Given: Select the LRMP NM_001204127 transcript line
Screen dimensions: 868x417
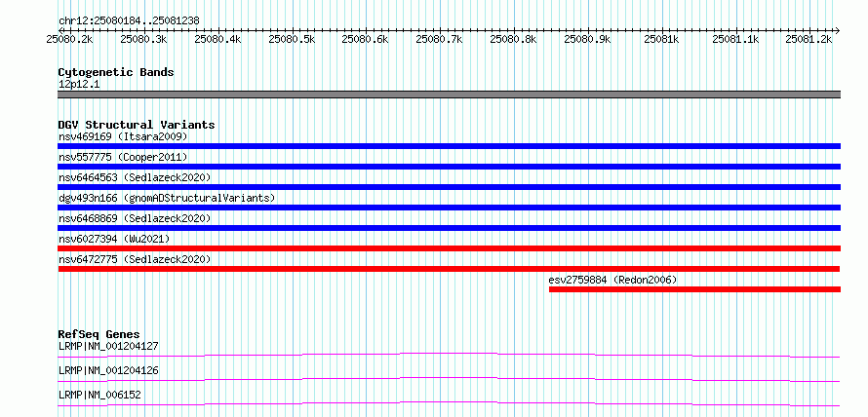Looking at the screenshot, I should [449, 355].
